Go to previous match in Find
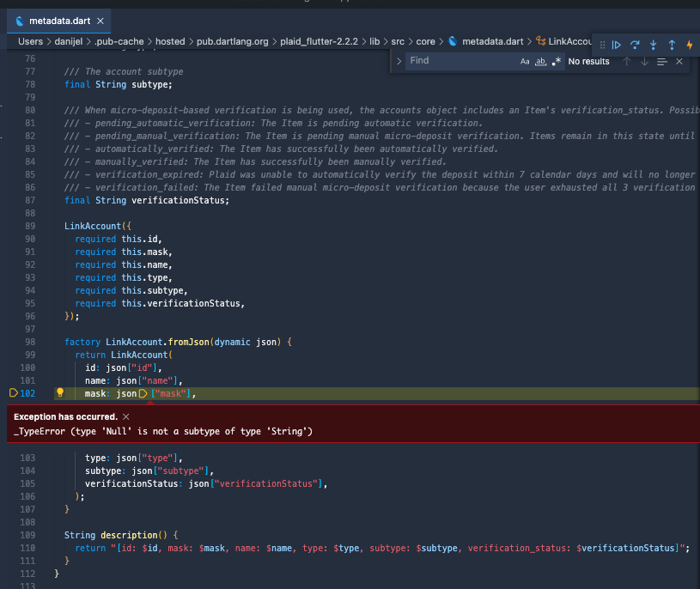700x589 pixels. (627, 62)
